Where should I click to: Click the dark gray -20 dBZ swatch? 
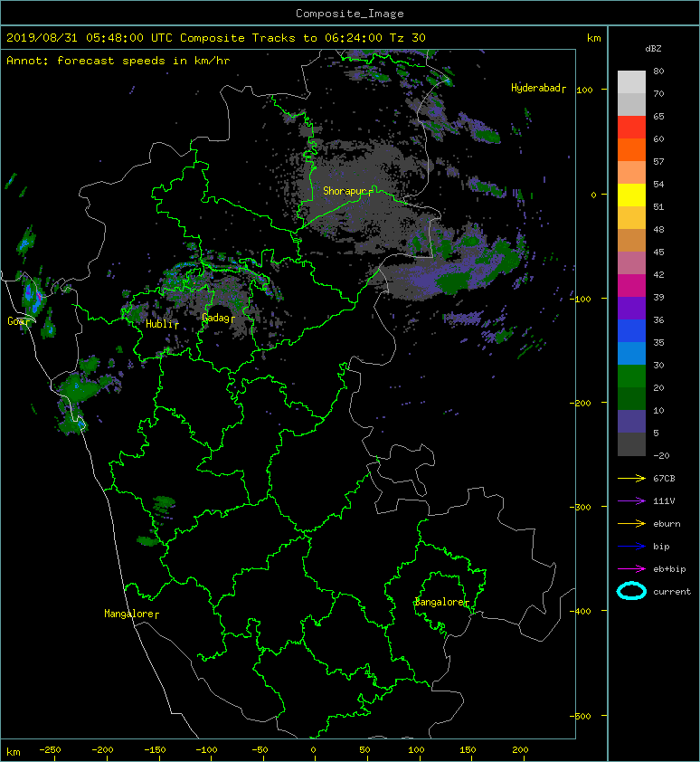pos(631,444)
